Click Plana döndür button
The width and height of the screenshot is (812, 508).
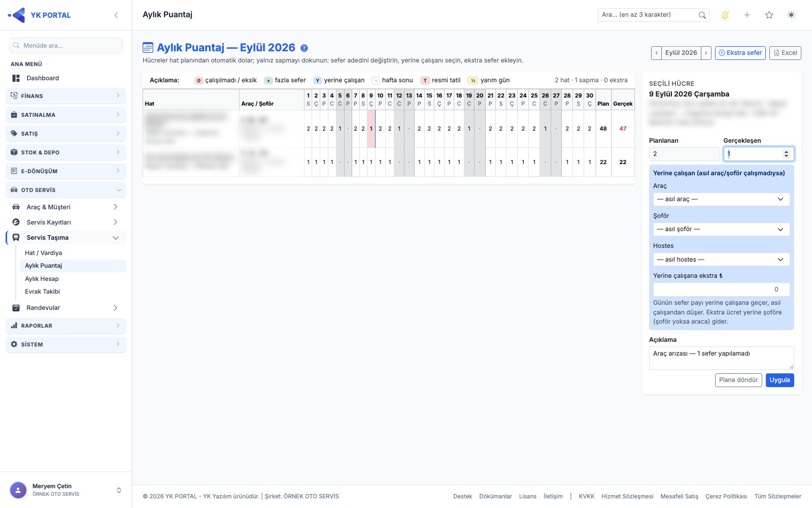point(738,380)
